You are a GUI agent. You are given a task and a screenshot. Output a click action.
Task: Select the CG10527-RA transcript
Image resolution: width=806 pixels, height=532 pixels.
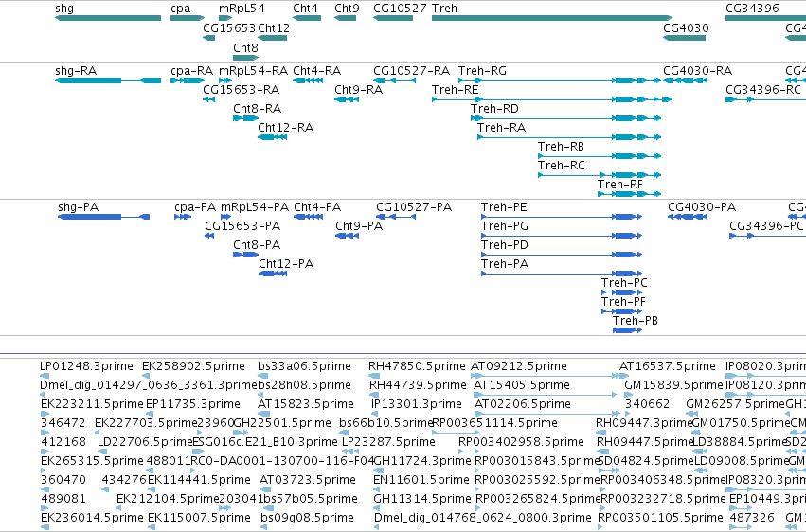pyautogui.click(x=394, y=80)
